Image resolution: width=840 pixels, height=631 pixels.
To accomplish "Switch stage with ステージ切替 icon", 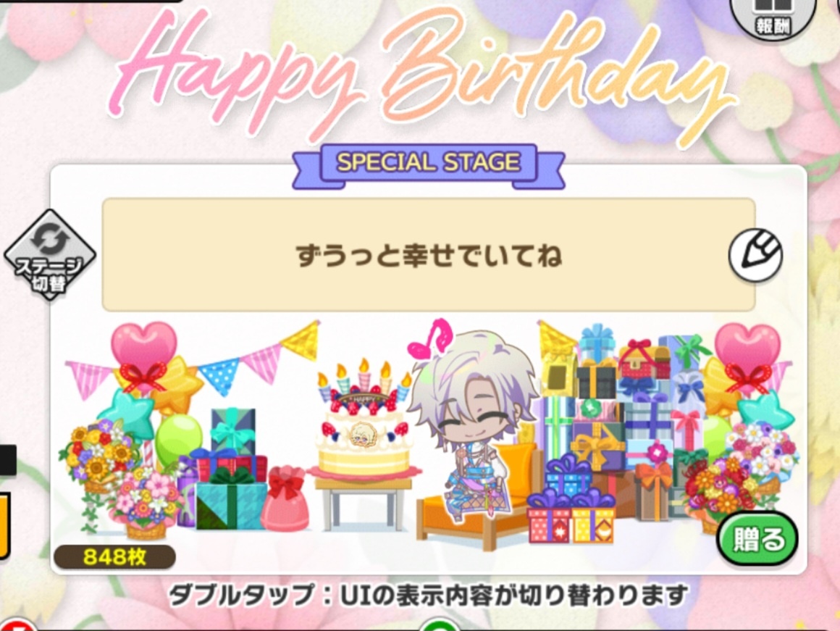I will coord(50,255).
